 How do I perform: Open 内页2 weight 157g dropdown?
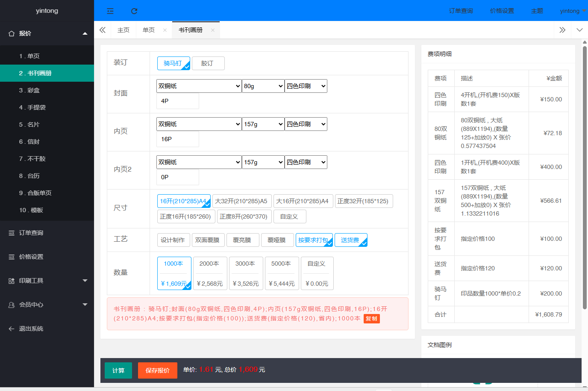263,162
